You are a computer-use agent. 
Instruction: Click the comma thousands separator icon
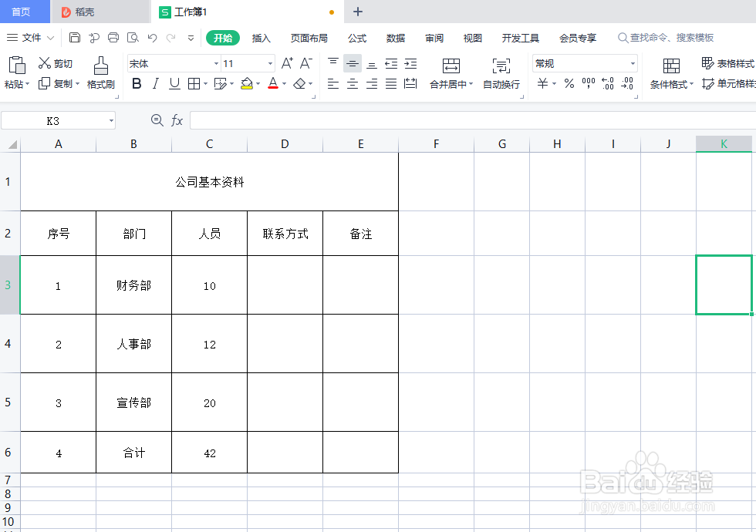click(x=588, y=83)
